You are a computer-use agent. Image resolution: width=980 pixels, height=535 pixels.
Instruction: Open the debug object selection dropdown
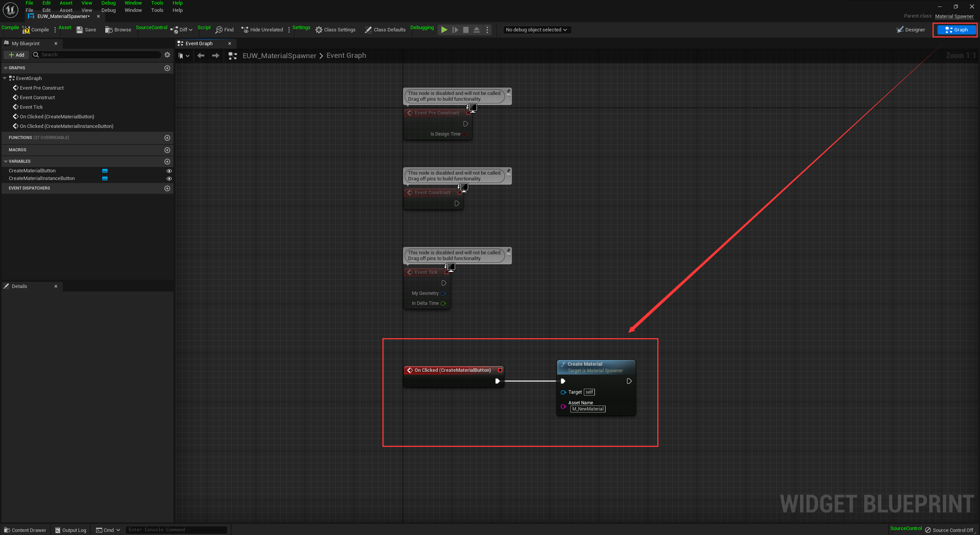(x=536, y=30)
